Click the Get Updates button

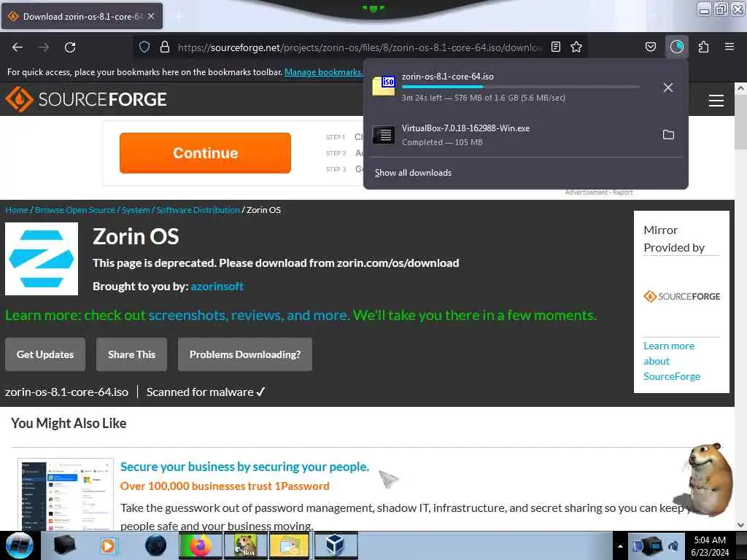pos(45,354)
